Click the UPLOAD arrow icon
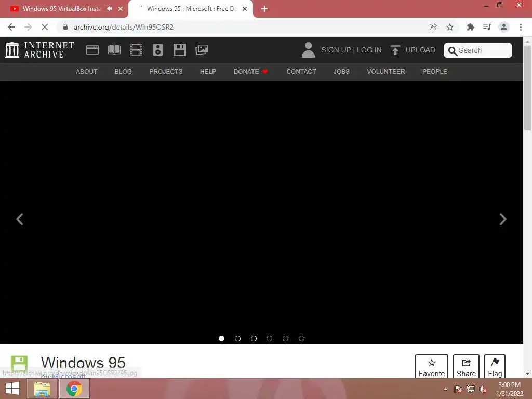The image size is (532, 399). pos(395,50)
